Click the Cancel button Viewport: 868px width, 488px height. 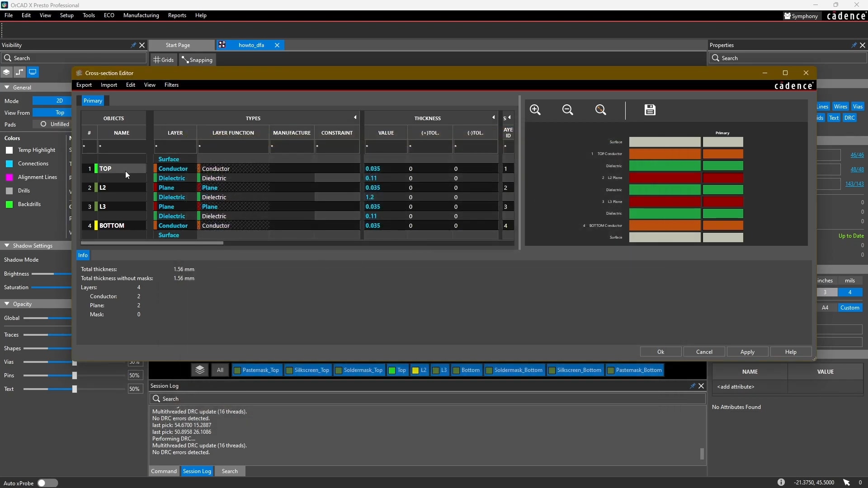click(704, 352)
